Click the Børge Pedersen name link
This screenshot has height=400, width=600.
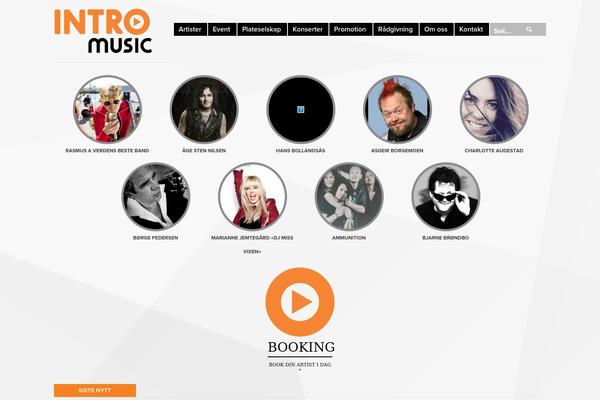click(x=155, y=238)
